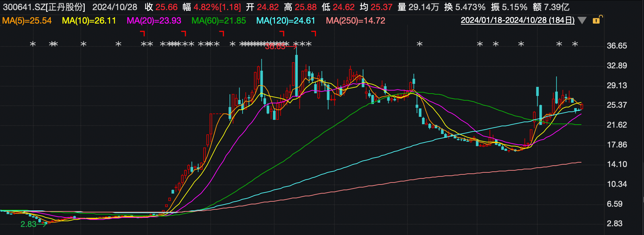Select the first red corner marker
Image resolution: width=644 pixels, height=235 pixels.
click(143, 33)
